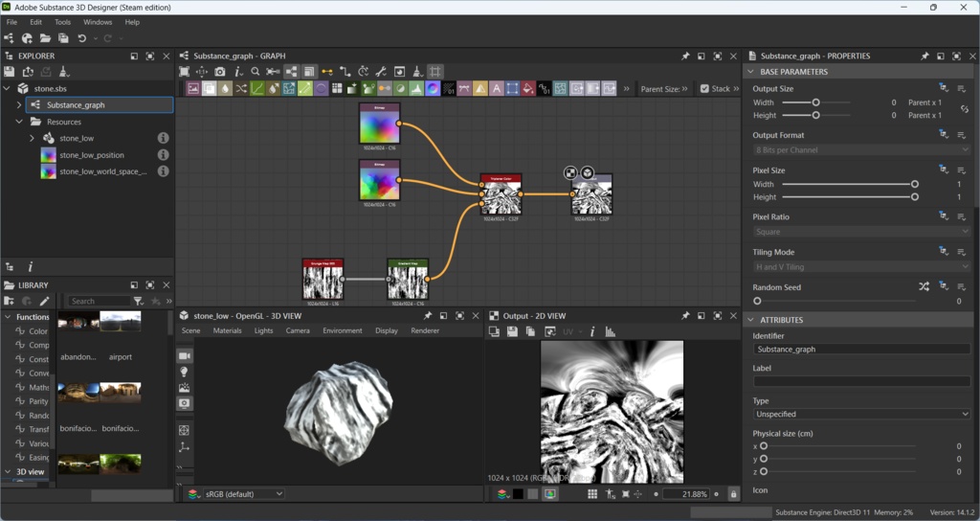Click the 2D view histogram icon
This screenshot has width=980, height=521.
coord(610,331)
